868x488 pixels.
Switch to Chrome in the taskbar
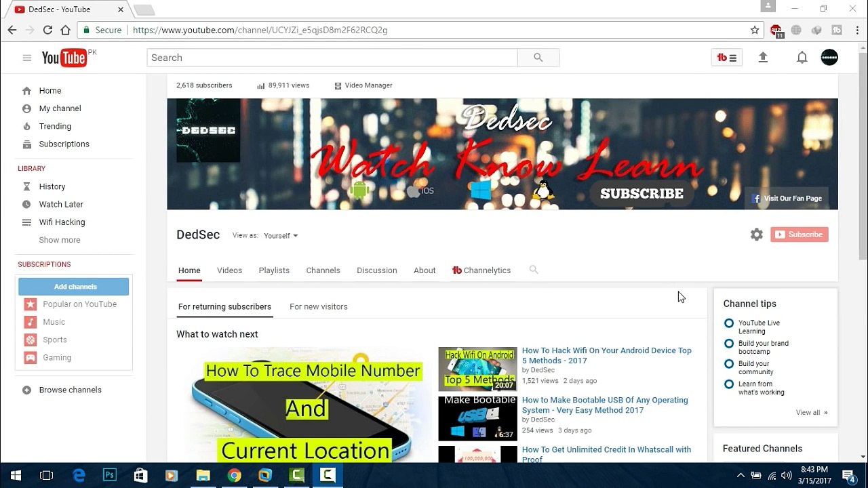coord(234,476)
